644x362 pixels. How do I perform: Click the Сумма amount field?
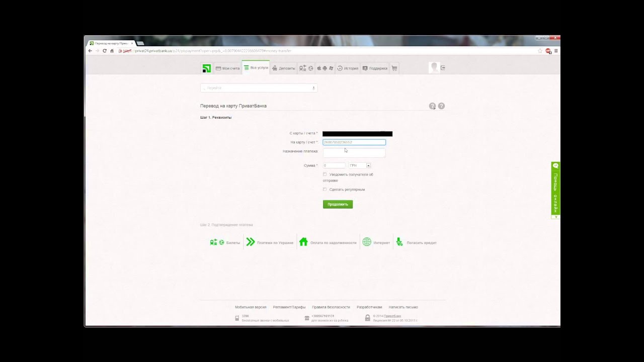(x=334, y=165)
